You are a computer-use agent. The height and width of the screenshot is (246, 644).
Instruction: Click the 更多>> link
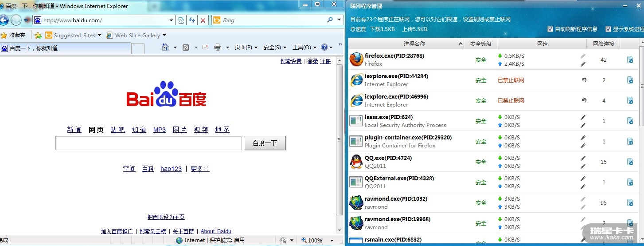point(200,169)
